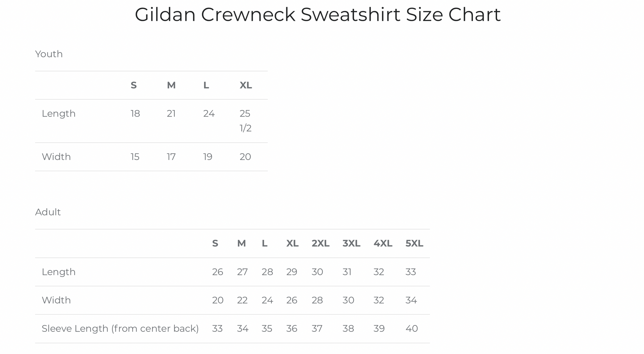The image size is (644, 354).
Task: Select the Youth medium length value 21
Action: pos(171,114)
